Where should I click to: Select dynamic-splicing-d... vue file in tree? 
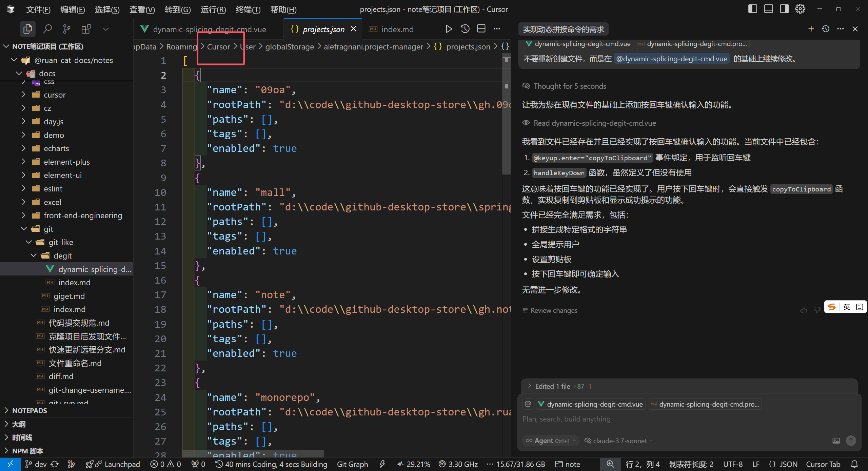click(x=67, y=269)
